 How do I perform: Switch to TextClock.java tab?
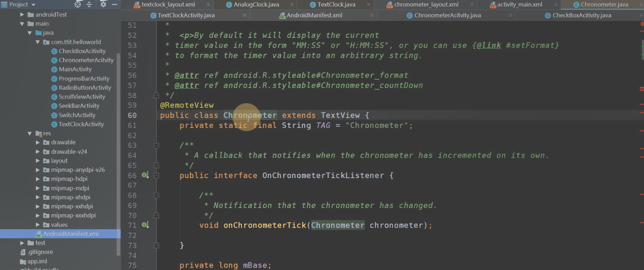336,5
